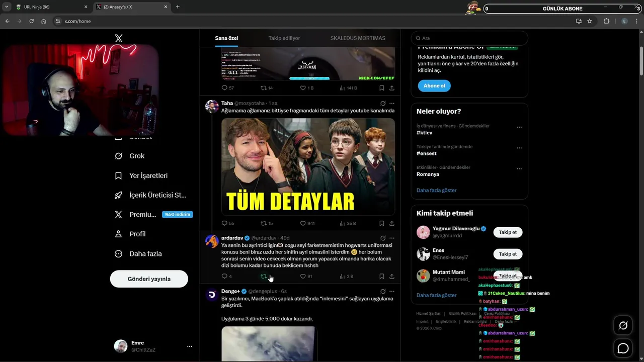The height and width of the screenshot is (362, 644).
Task: Bookmark ardardav's post
Action: tap(382, 276)
